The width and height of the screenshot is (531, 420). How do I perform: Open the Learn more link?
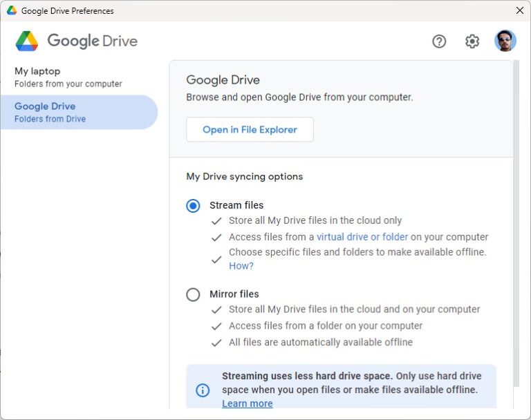pos(248,403)
